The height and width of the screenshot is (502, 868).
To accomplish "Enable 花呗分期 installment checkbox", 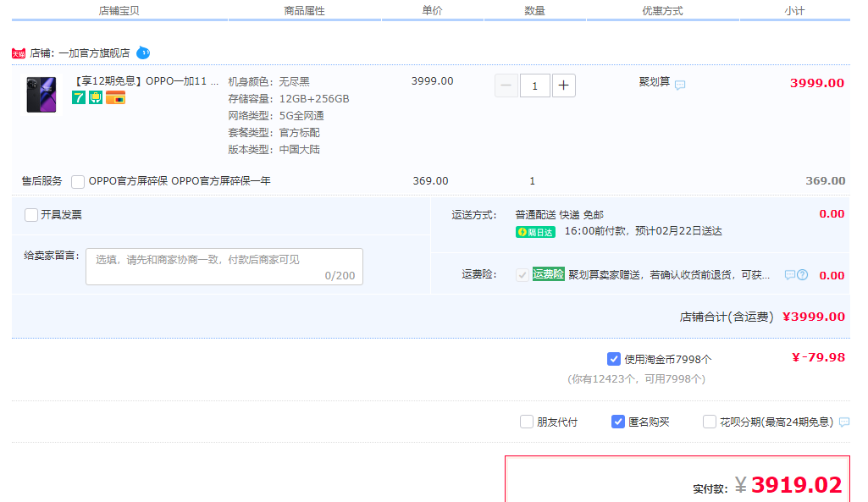I will [x=710, y=422].
